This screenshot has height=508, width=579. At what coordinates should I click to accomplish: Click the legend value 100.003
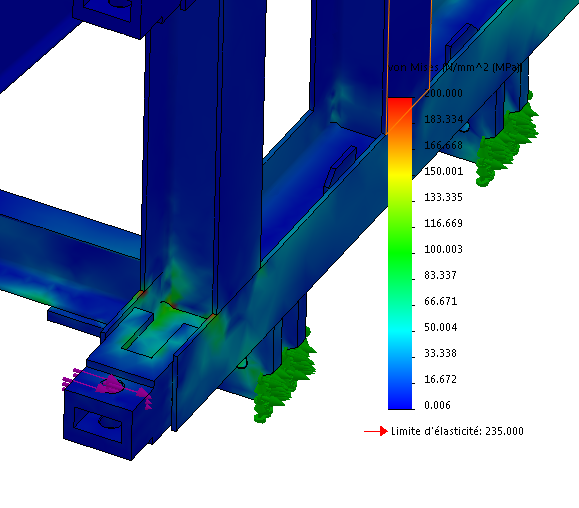pyautogui.click(x=443, y=249)
